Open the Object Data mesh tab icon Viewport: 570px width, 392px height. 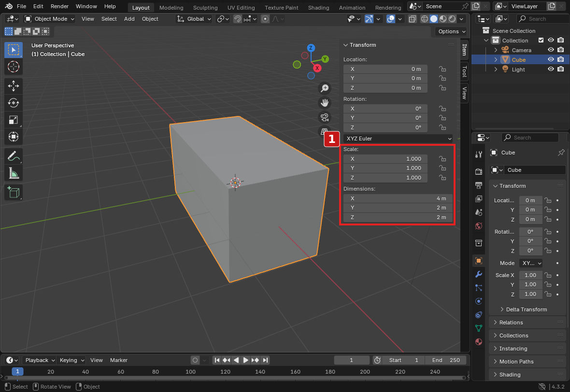click(x=479, y=328)
